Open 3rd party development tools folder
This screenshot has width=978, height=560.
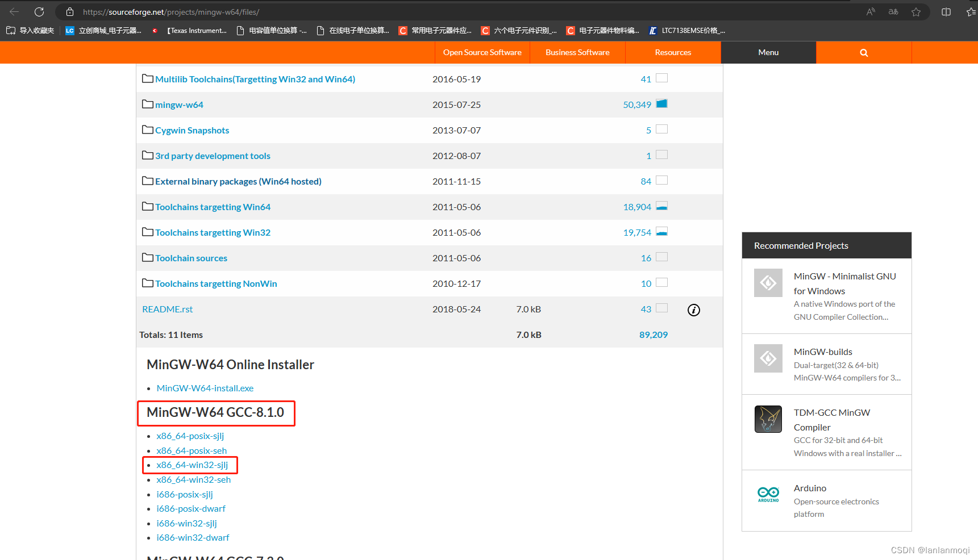tap(213, 156)
